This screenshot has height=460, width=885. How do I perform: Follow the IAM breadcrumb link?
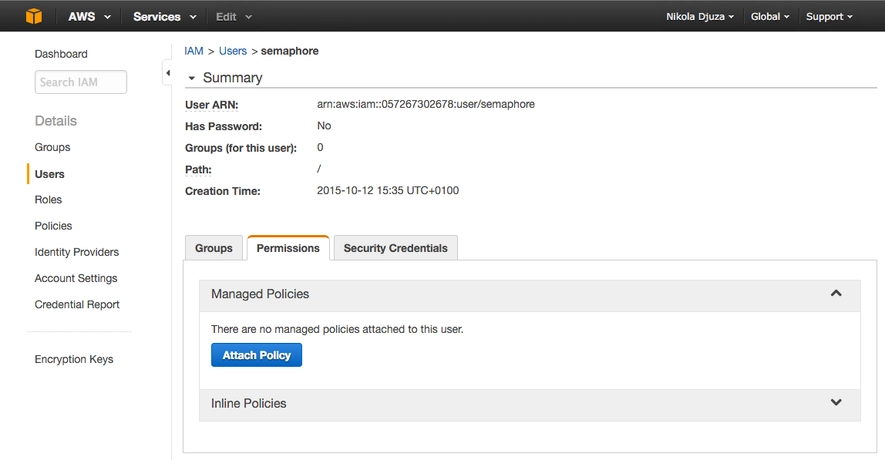coord(194,51)
